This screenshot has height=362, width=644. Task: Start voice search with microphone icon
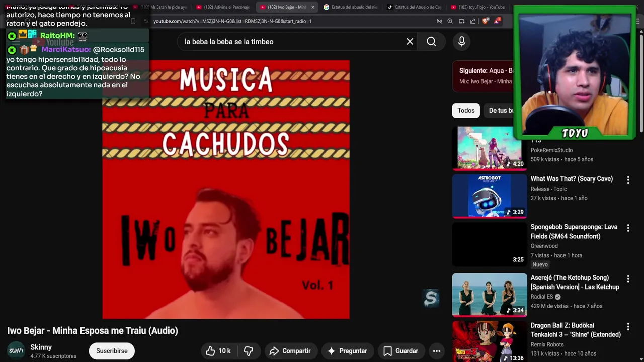pos(462,42)
